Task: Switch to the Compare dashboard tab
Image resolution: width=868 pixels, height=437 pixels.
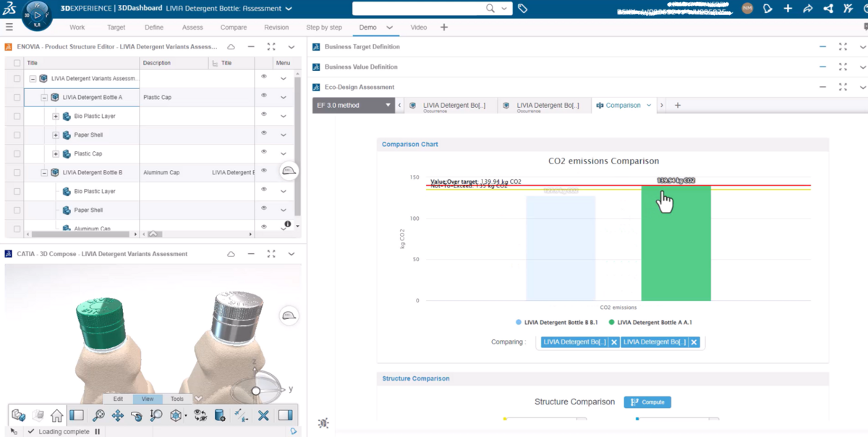Action: pos(234,27)
